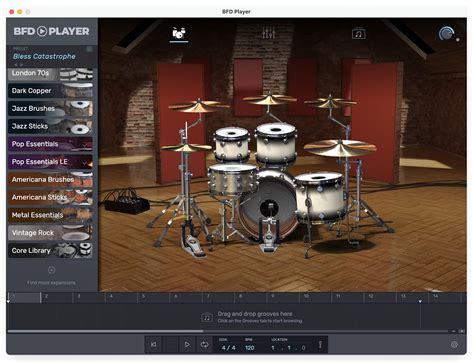Click the groove drop zone music icon
The image size is (474, 362).
(x=207, y=318)
